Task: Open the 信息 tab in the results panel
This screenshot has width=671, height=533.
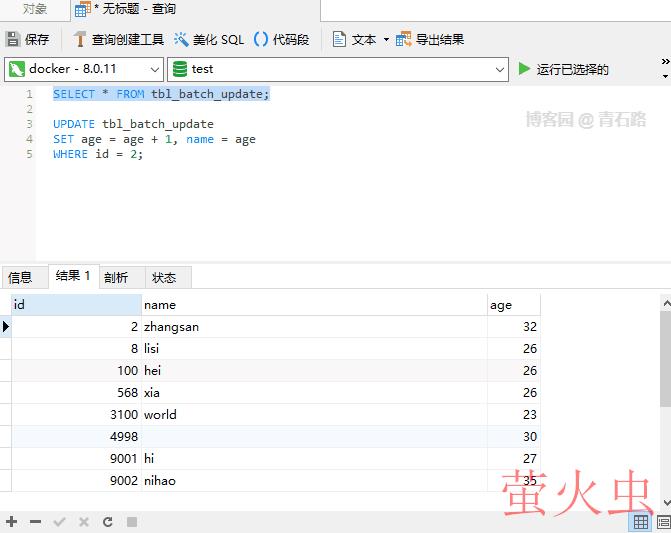Action: click(x=21, y=278)
